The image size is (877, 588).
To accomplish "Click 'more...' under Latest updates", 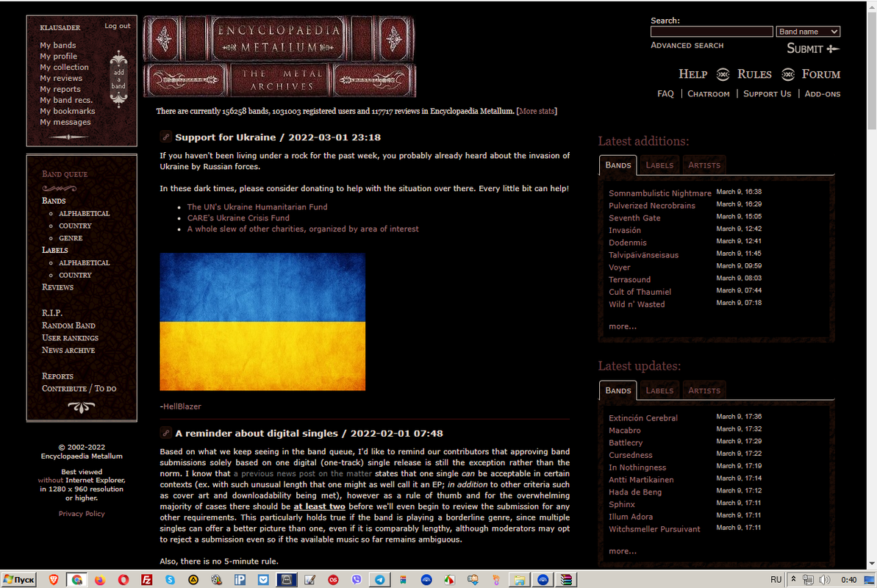I will coord(623,551).
